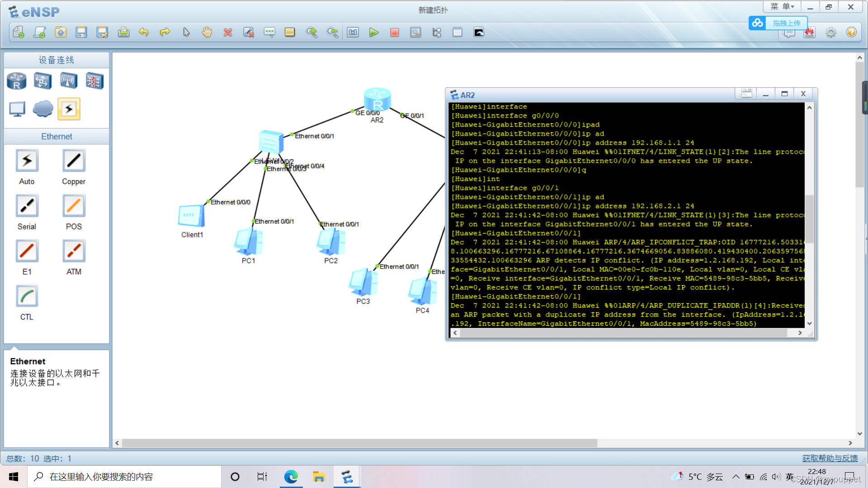The image size is (868, 488).
Task: Print the topology diagram
Action: [x=123, y=32]
